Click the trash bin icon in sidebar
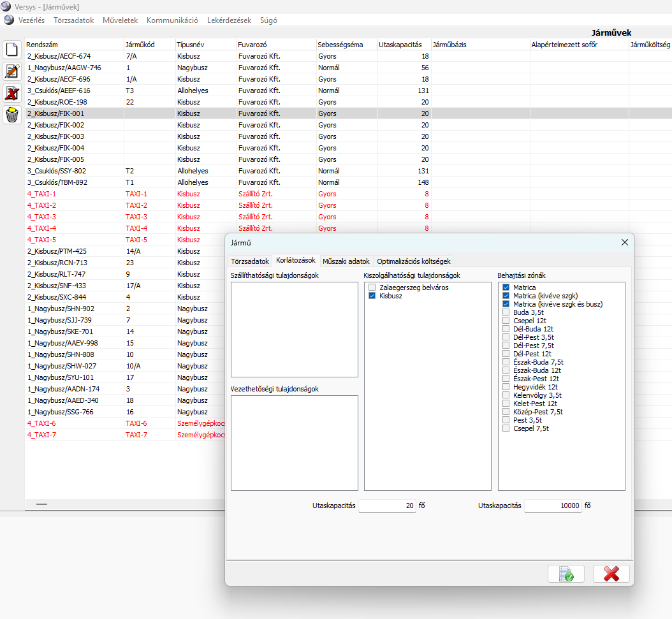672x619 pixels. point(11,115)
